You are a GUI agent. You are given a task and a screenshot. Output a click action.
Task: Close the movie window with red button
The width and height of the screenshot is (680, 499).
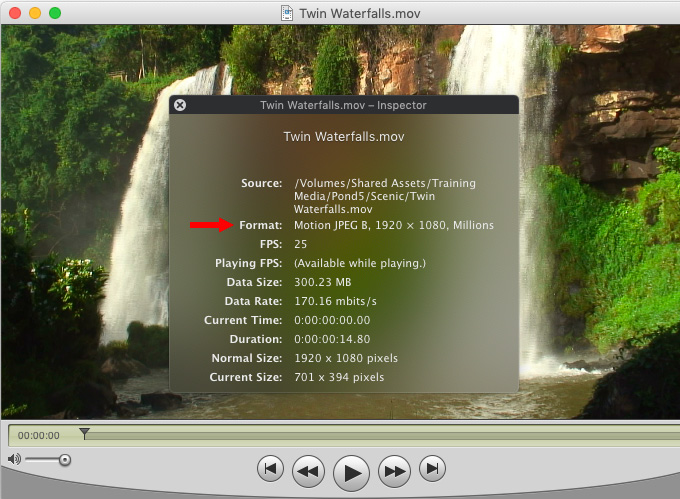coord(15,13)
